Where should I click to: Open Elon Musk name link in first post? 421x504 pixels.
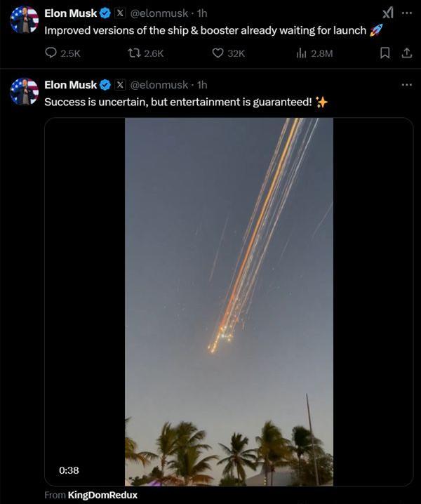(x=70, y=13)
